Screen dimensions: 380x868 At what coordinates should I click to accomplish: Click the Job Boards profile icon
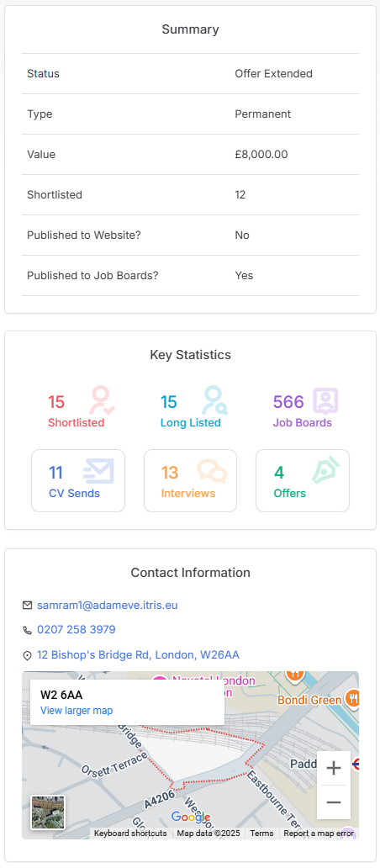coord(326,401)
